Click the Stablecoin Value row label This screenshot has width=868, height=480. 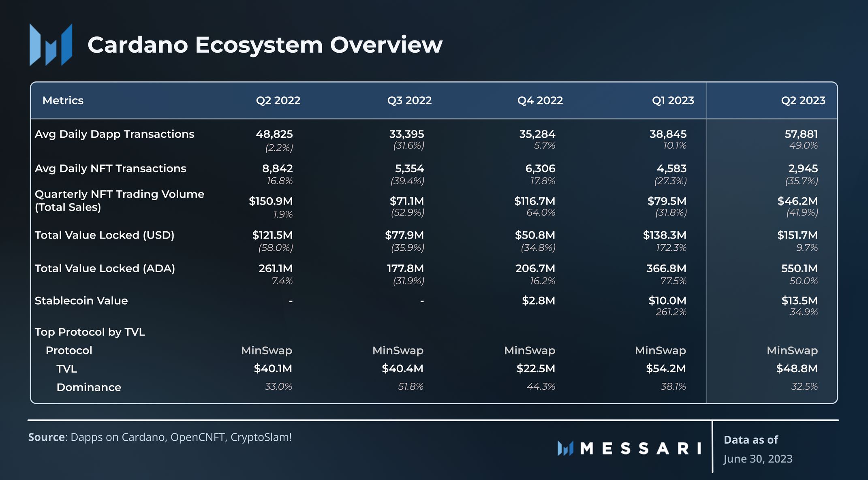click(x=81, y=301)
